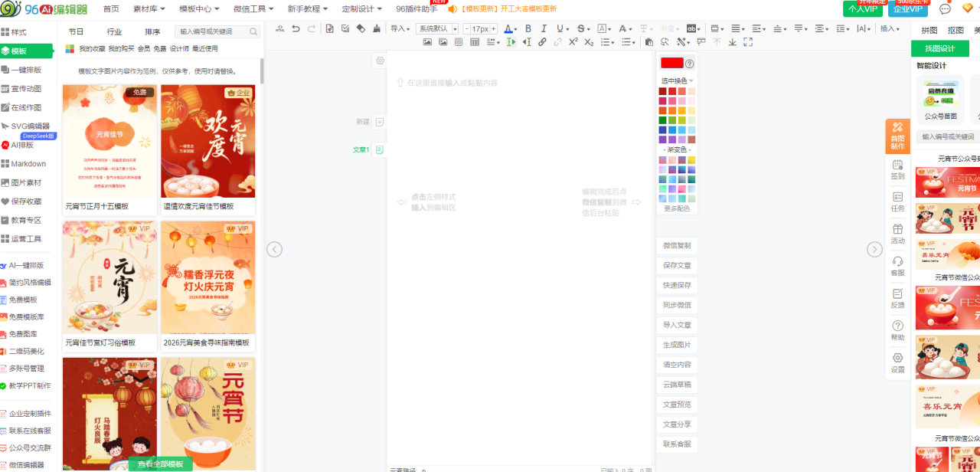Apply superscript formatting X²
This screenshot has width=980, height=472.
[573, 42]
